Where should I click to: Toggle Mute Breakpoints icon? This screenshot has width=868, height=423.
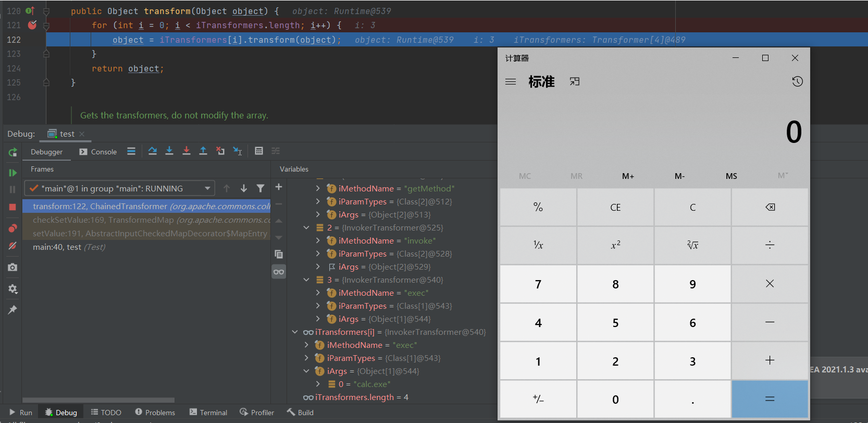13,246
